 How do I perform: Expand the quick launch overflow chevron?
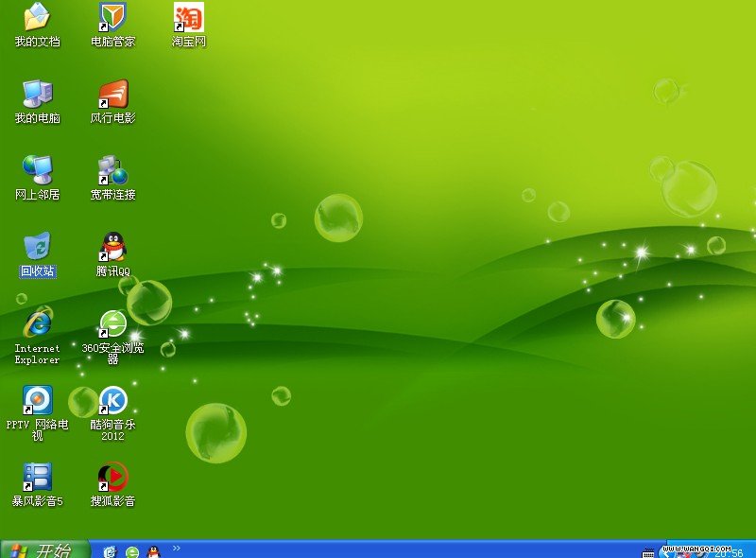coord(177,548)
